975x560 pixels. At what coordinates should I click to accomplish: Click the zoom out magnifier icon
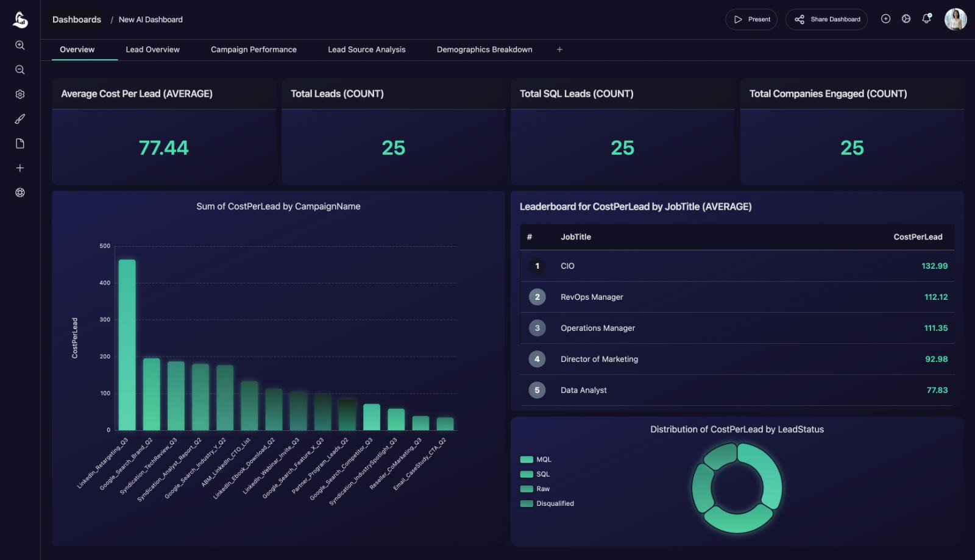[x=20, y=70]
